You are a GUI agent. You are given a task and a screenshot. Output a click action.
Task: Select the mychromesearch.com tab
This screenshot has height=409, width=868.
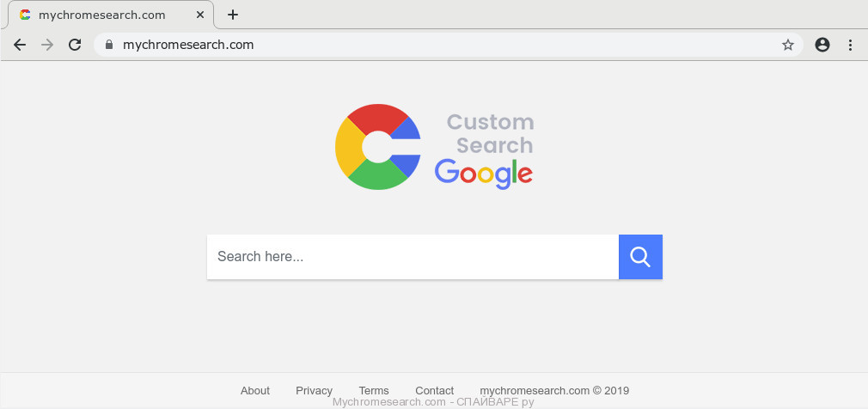coord(101,15)
